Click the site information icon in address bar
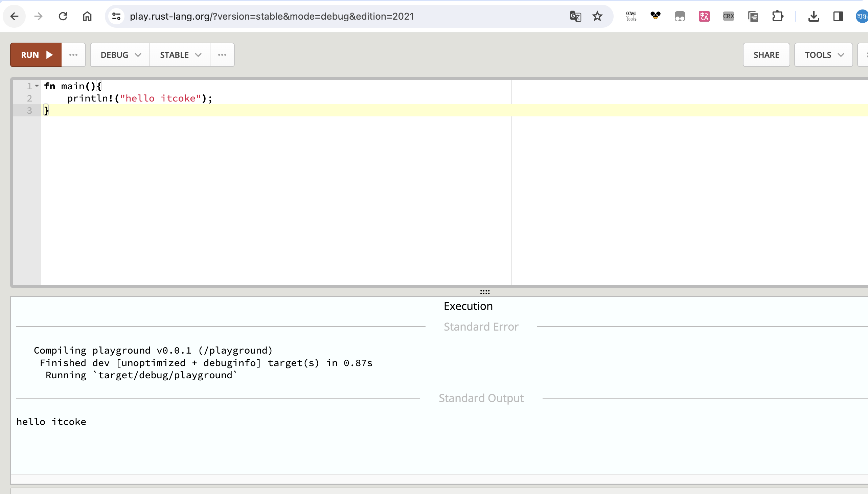Image resolution: width=868 pixels, height=494 pixels. pyautogui.click(x=116, y=16)
